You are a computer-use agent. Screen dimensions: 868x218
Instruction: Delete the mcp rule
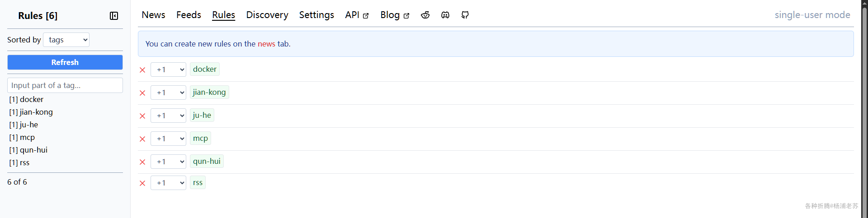tap(142, 139)
